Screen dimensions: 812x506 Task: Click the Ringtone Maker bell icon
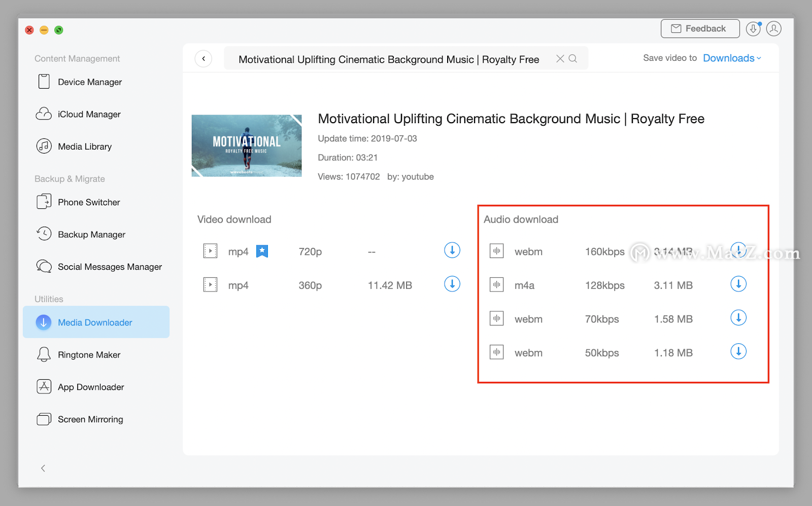44,354
